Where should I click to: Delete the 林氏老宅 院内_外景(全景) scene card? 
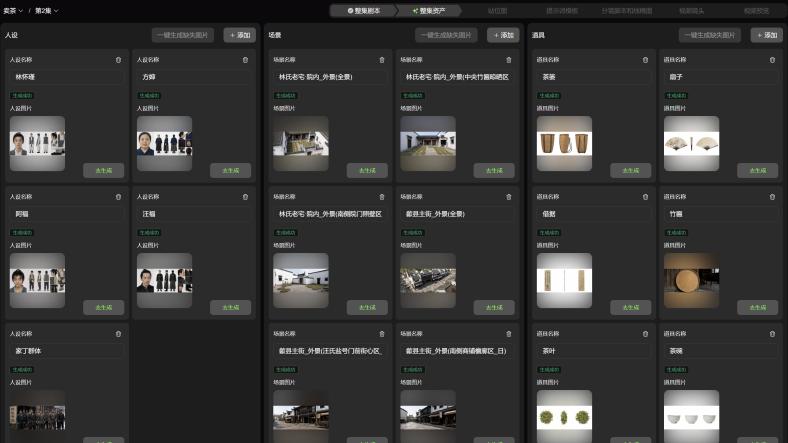click(382, 60)
